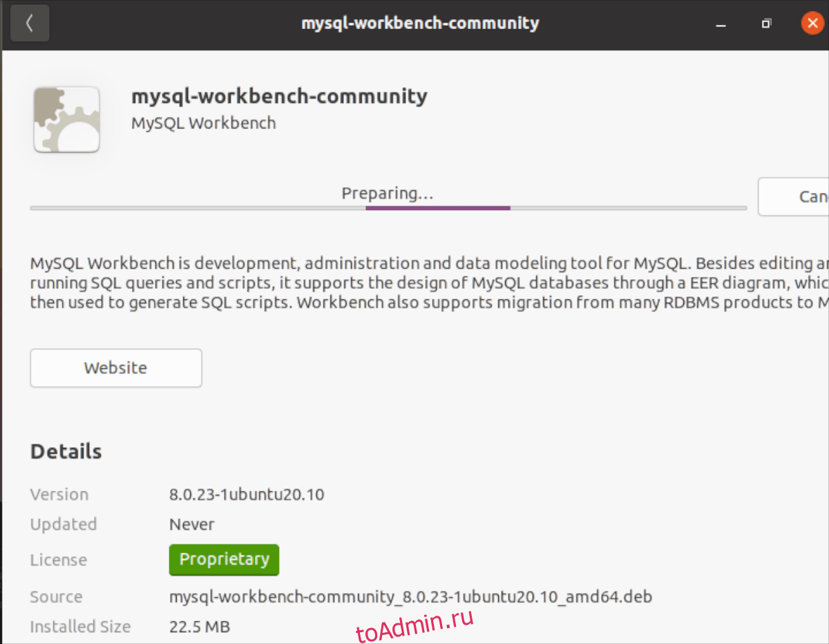Click the version number 8.0.23-1ubuntu20.10
This screenshot has width=829, height=644.
247,495
